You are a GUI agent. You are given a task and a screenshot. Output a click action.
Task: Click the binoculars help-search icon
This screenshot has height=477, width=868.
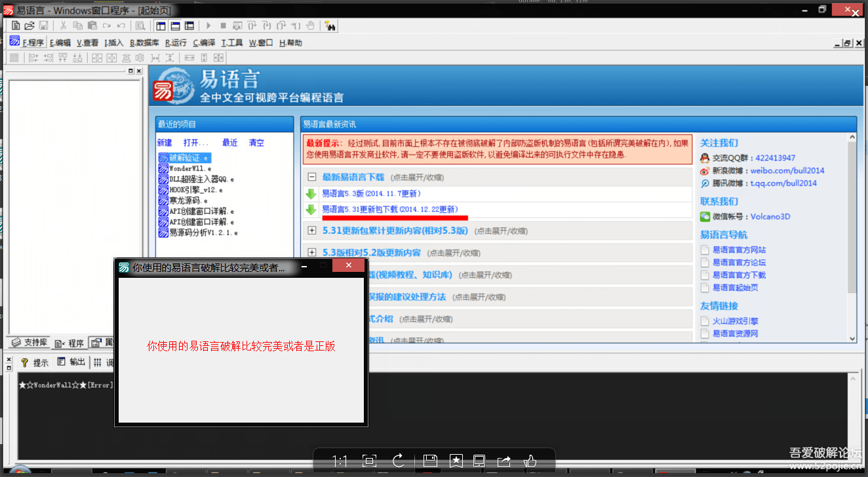[x=331, y=25]
